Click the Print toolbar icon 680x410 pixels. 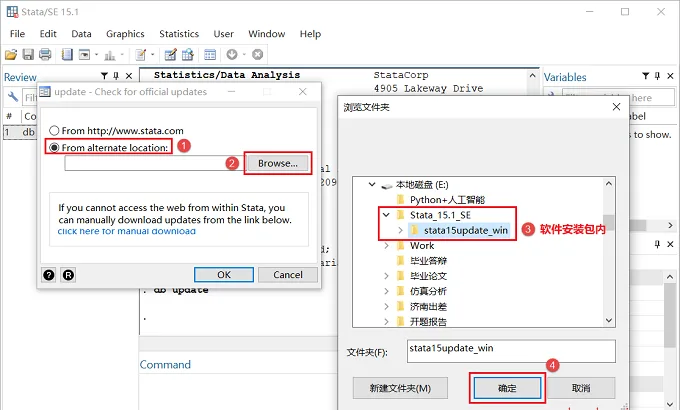[x=45, y=54]
